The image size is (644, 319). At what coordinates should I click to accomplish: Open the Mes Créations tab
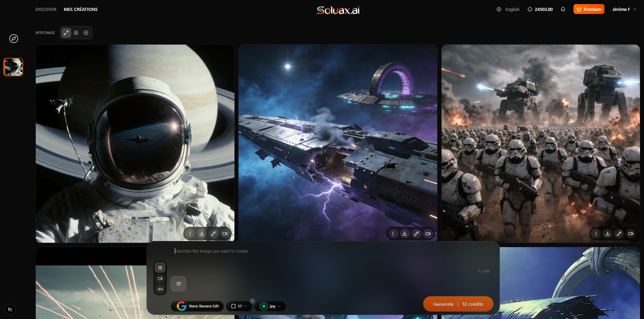coord(81,9)
